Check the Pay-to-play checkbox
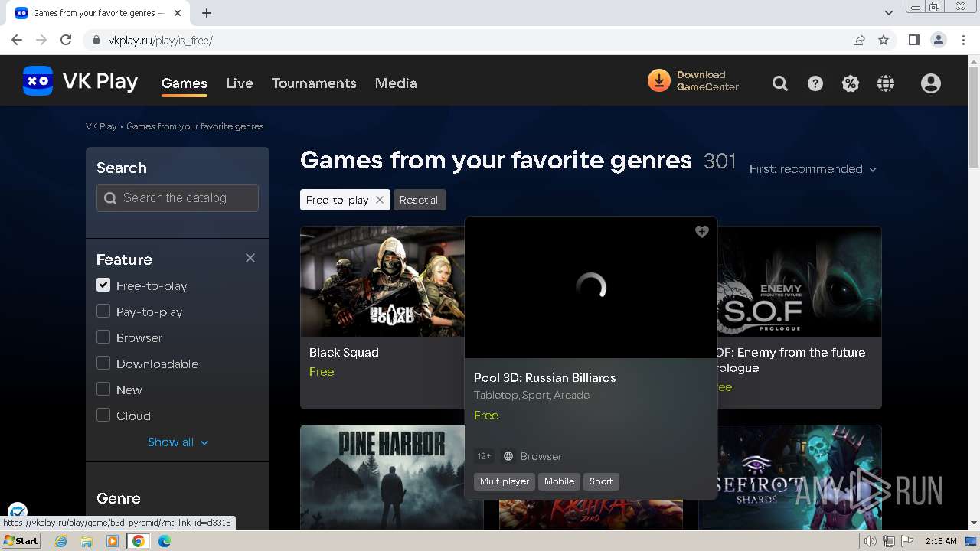The image size is (980, 551). pos(103,311)
